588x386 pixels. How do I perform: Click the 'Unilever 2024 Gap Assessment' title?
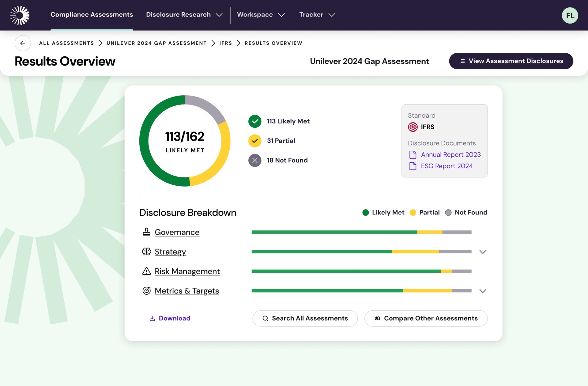[370, 61]
